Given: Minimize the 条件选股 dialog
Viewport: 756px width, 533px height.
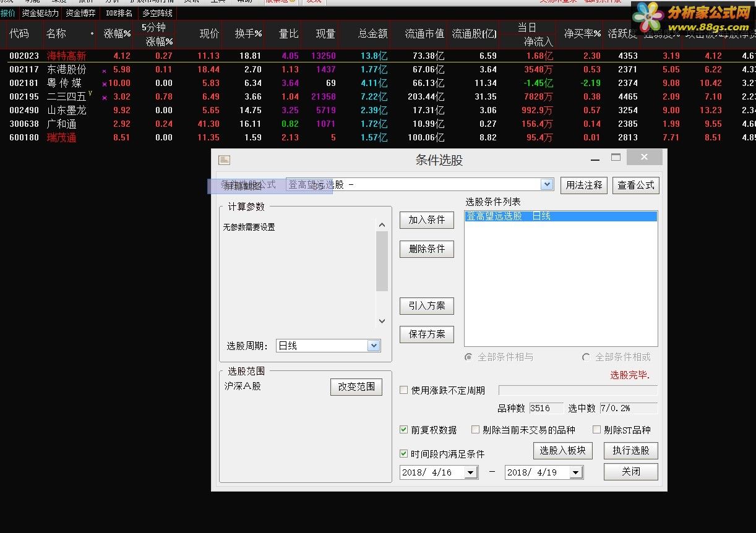Looking at the screenshot, I should click(x=595, y=160).
